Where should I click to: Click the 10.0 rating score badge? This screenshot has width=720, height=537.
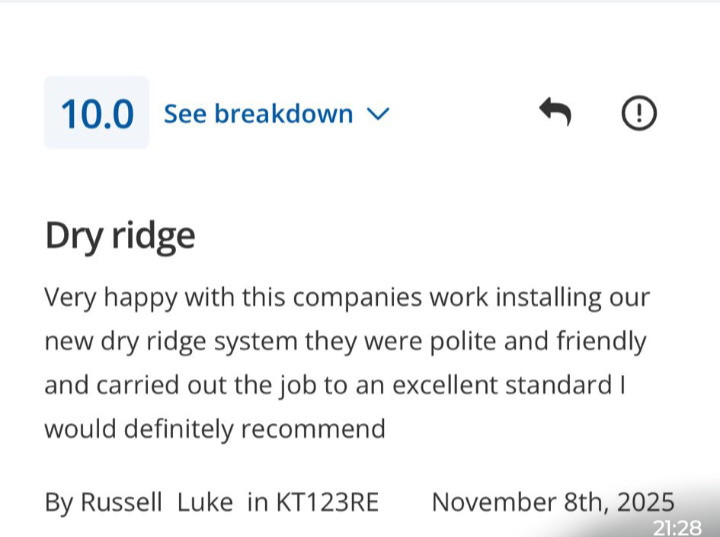pyautogui.click(x=97, y=113)
